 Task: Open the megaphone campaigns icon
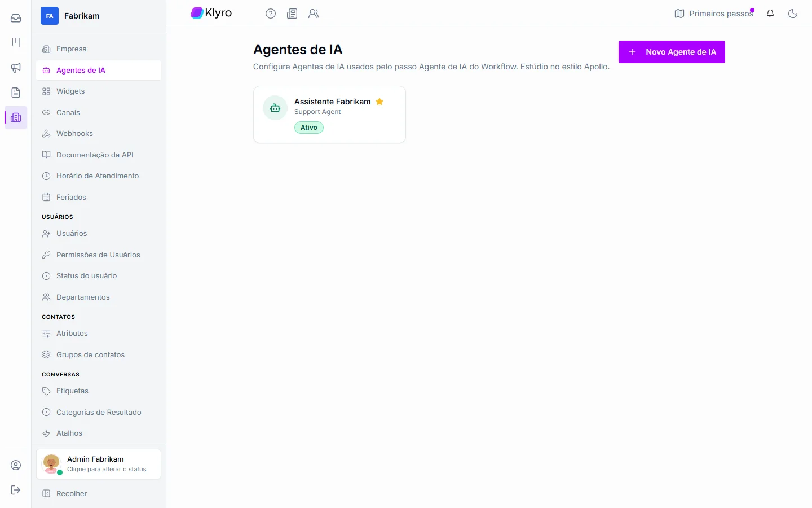[x=16, y=68]
